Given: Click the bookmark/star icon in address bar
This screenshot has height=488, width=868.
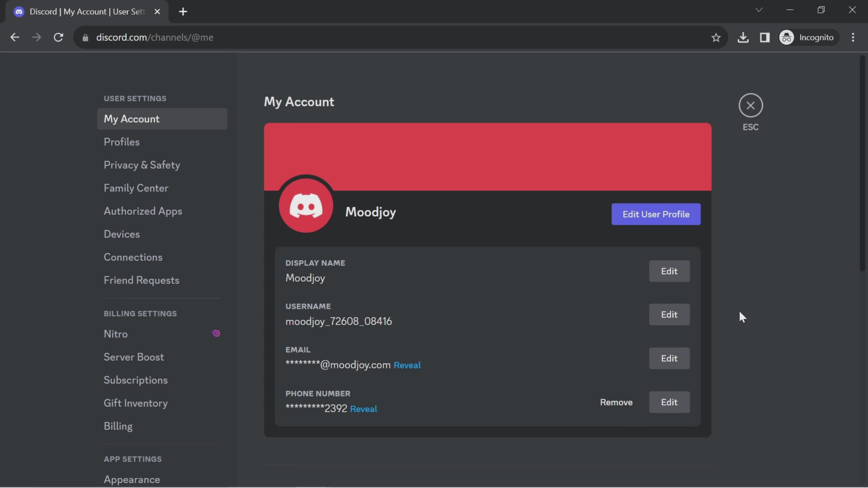Looking at the screenshot, I should coord(715,38).
